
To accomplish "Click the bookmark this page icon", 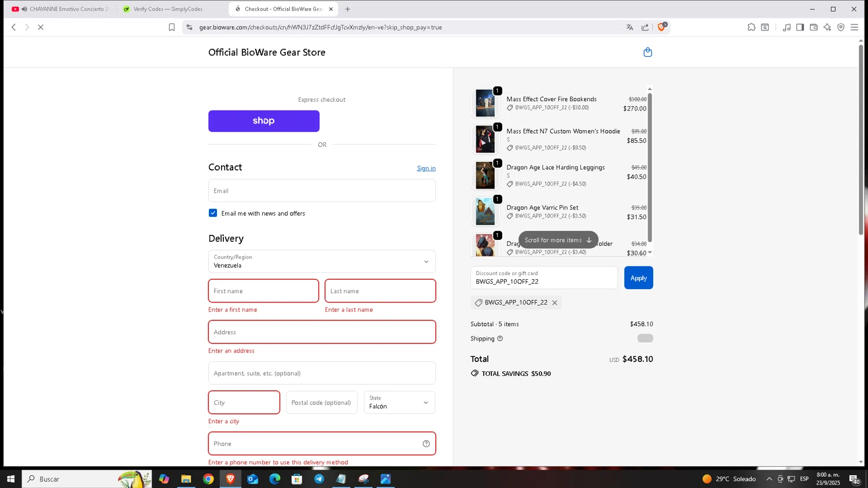I will point(172,27).
